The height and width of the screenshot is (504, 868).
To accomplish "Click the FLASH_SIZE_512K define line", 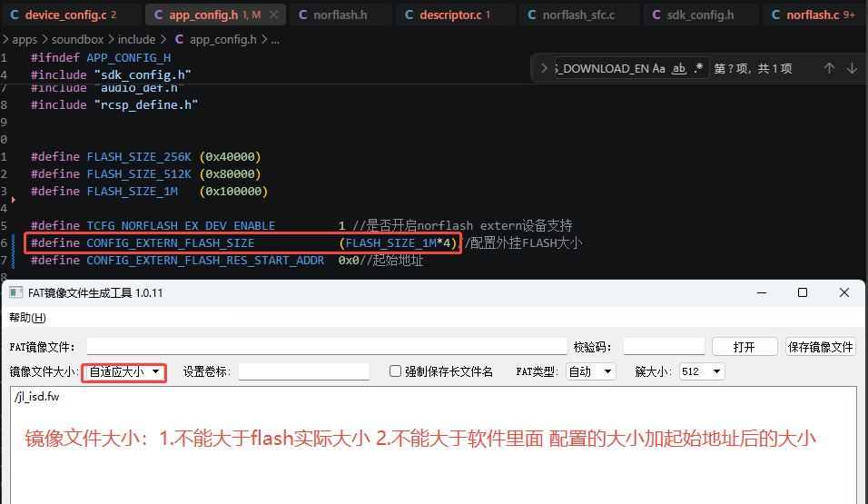I will (145, 174).
